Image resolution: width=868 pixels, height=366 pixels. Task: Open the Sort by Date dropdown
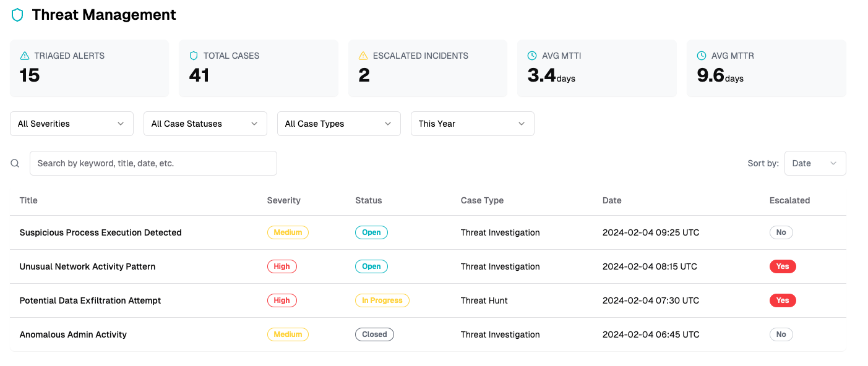coord(815,163)
